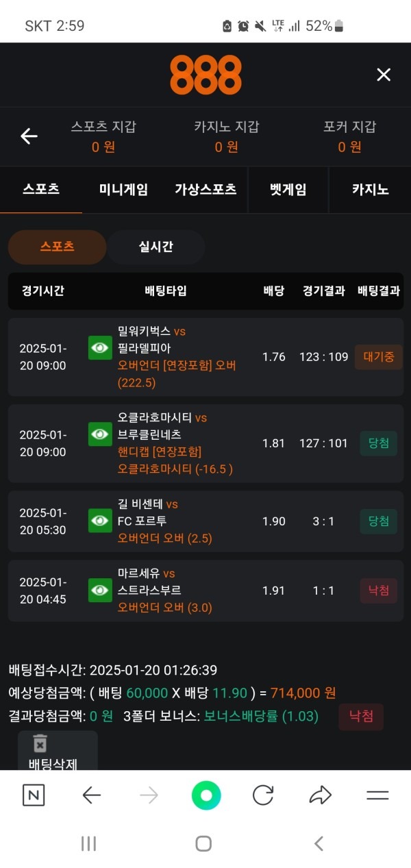Open the Naver app shortcut icon
Screen dimensions: 411x868
[34, 795]
